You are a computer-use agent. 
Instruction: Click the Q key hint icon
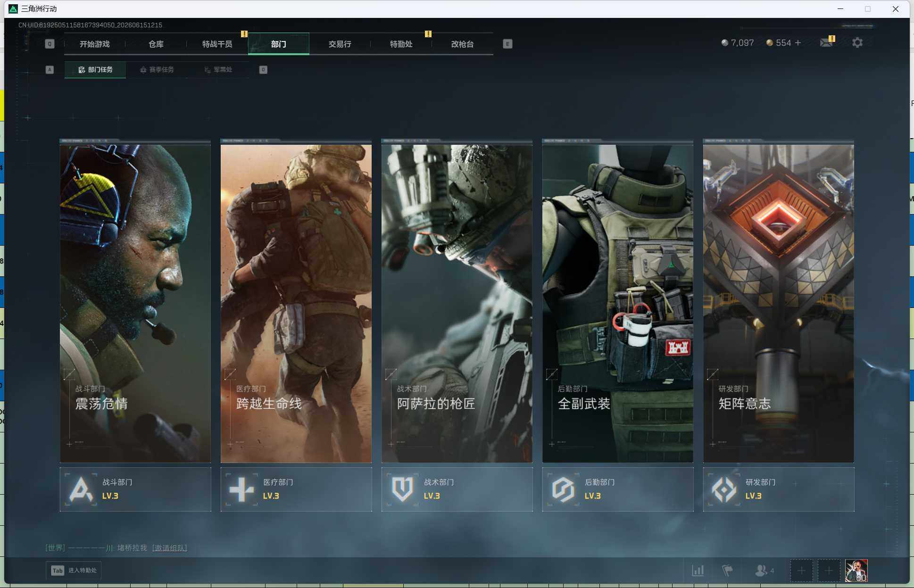coord(50,44)
